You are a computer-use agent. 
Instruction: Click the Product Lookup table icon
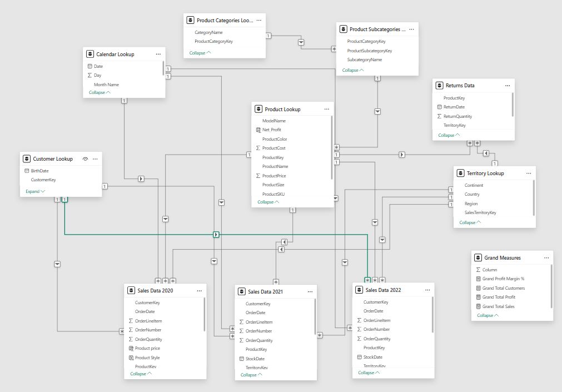[x=258, y=109]
